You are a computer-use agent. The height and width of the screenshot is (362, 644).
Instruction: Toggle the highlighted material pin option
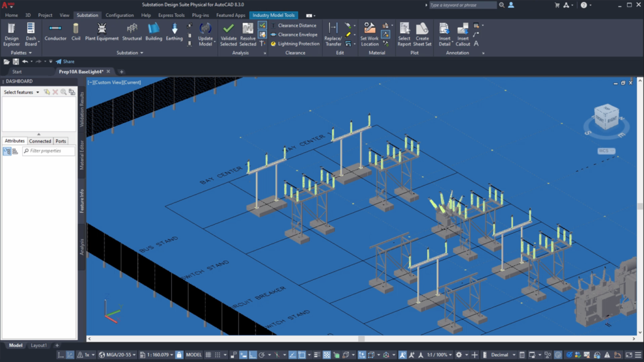pos(386,35)
